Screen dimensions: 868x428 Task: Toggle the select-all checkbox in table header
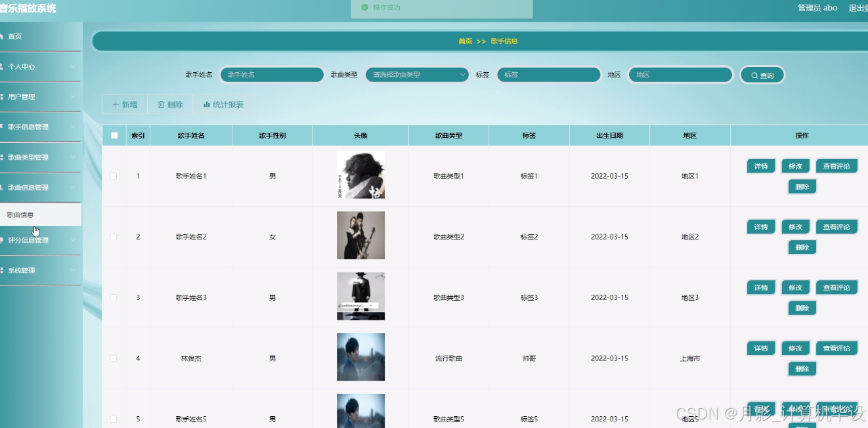pyautogui.click(x=113, y=135)
